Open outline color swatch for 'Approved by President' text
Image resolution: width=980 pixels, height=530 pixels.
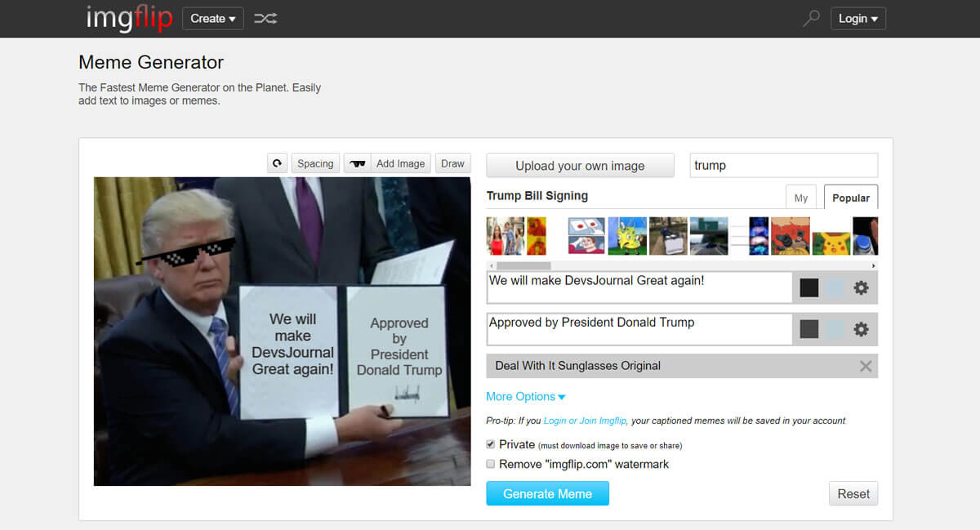(x=835, y=329)
